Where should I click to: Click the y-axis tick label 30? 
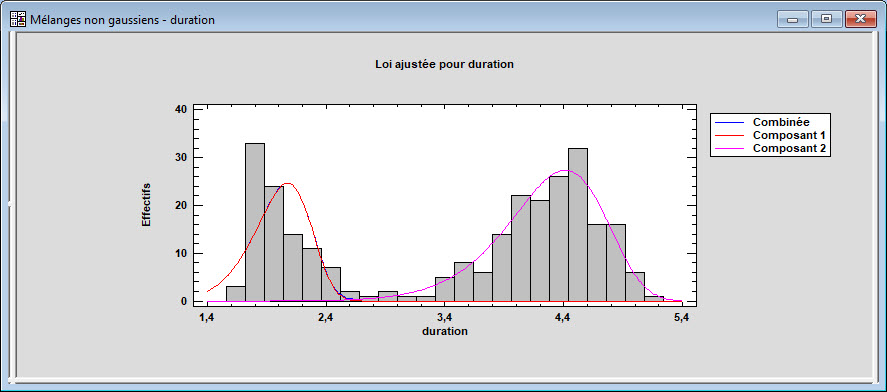180,158
